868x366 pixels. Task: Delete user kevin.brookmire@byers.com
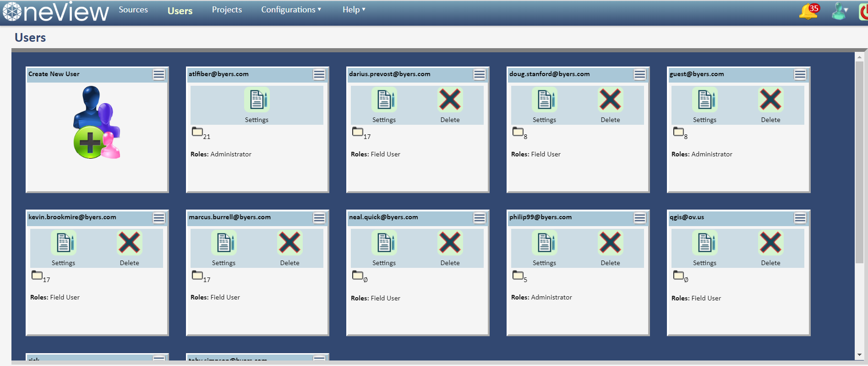tap(129, 243)
